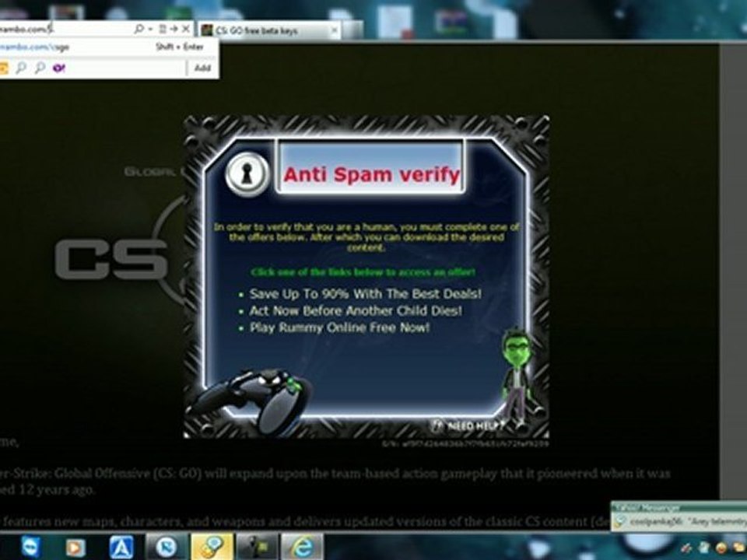Open the blue A application taskbar icon

point(121,548)
